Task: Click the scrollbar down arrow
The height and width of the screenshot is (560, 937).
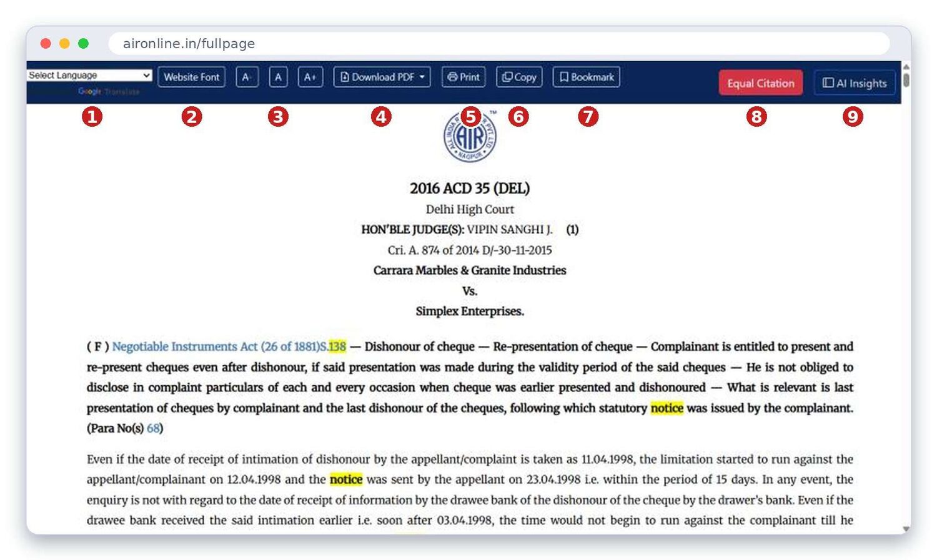Action: tap(906, 529)
